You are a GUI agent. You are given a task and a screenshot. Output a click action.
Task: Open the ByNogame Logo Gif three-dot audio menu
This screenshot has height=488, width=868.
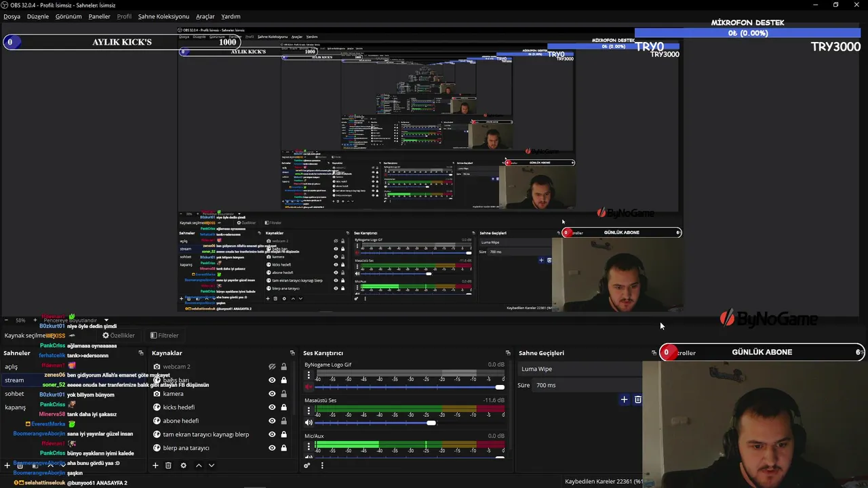pyautogui.click(x=309, y=375)
